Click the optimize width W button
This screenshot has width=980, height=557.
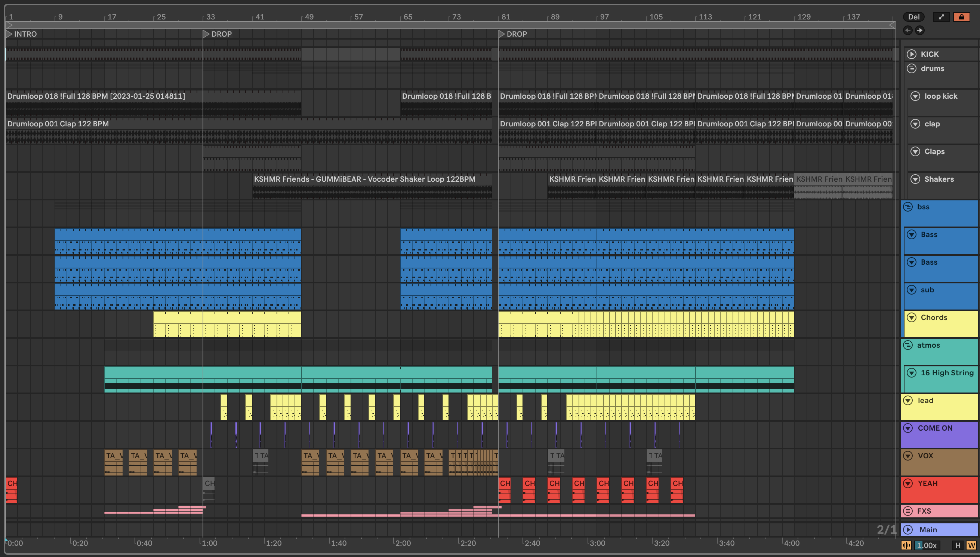(x=971, y=545)
